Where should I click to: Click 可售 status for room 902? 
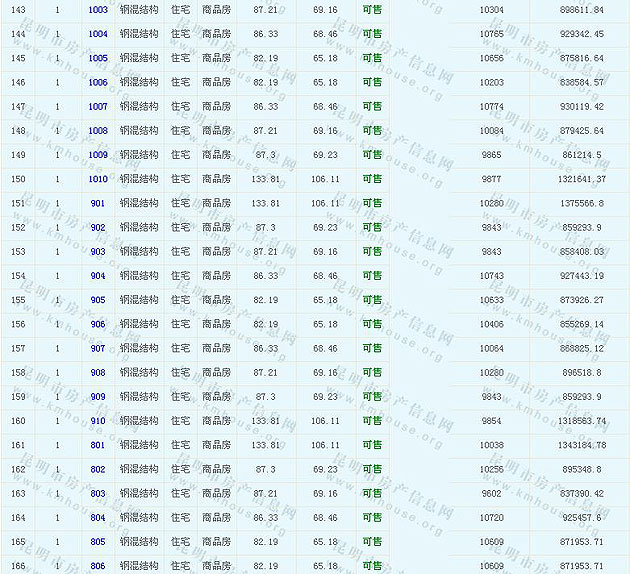click(371, 228)
